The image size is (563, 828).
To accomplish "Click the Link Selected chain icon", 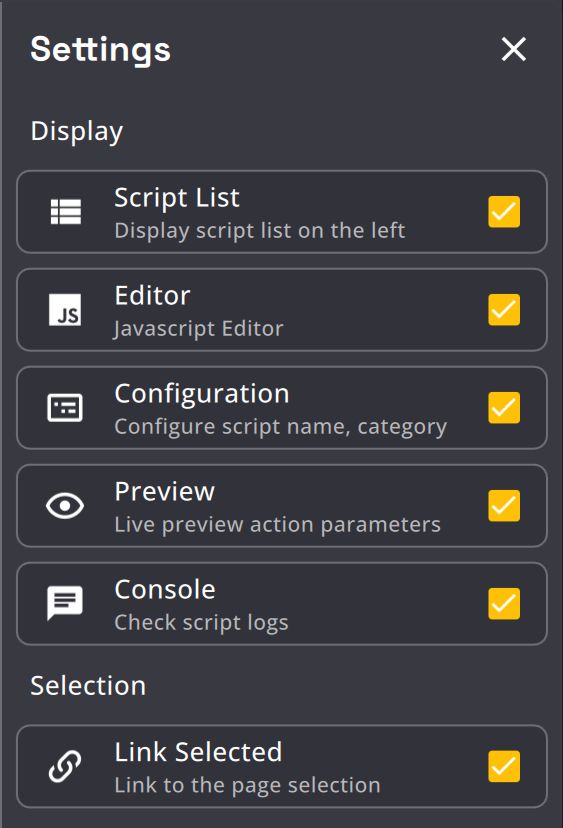I will [x=65, y=766].
